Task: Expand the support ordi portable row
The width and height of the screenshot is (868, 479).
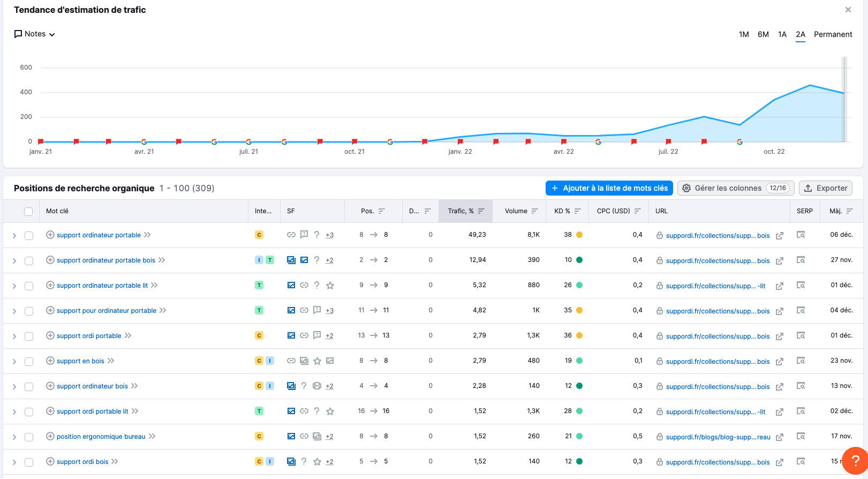Action: [14, 336]
